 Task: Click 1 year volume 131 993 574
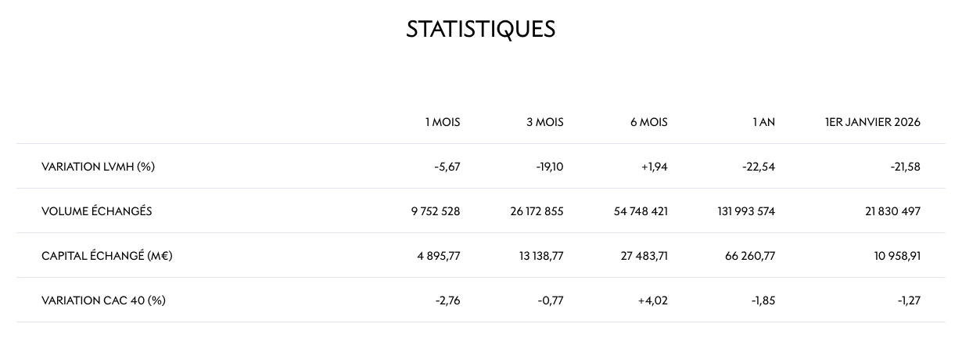tap(745, 211)
